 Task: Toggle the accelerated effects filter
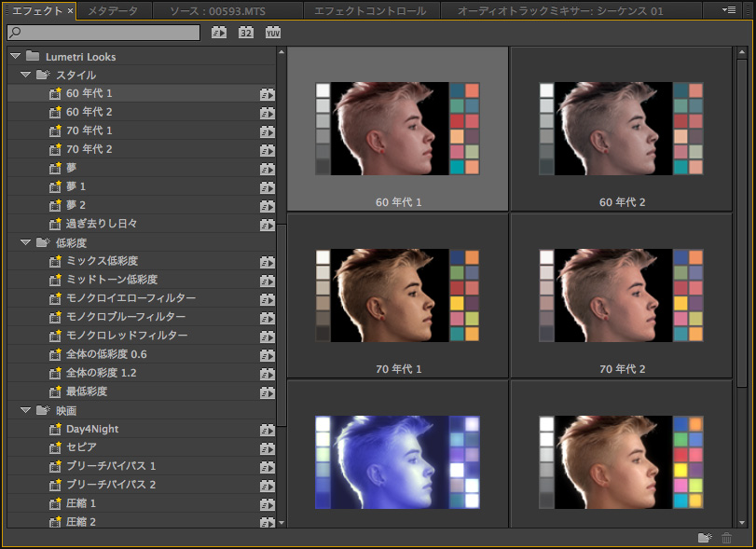pyautogui.click(x=220, y=32)
